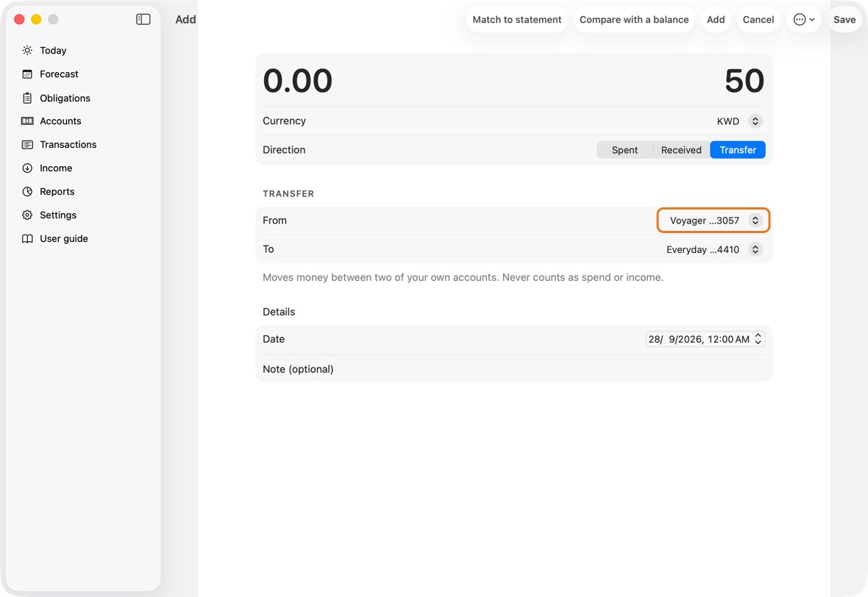Click the User guide book icon

[27, 238]
